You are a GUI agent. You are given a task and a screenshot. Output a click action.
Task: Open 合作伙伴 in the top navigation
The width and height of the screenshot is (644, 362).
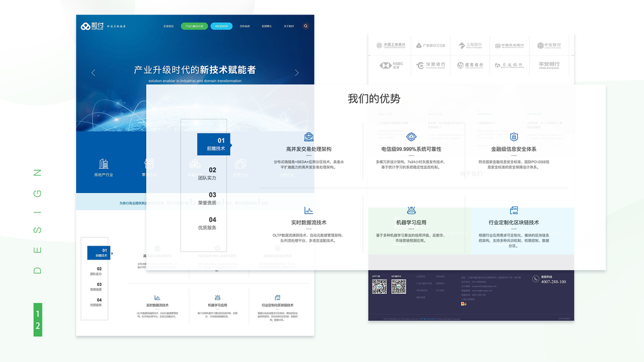[x=245, y=26]
